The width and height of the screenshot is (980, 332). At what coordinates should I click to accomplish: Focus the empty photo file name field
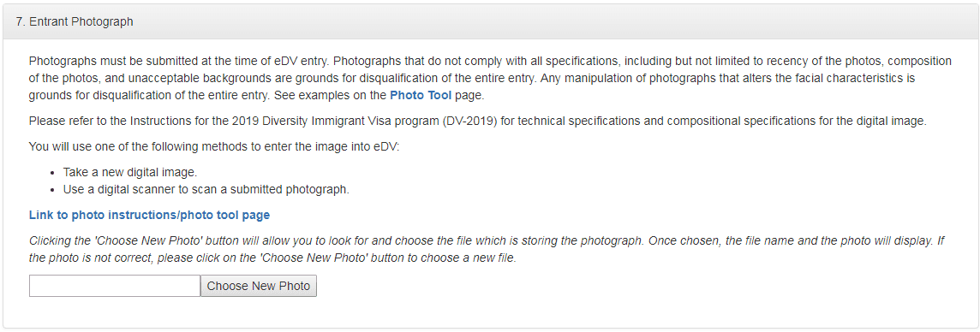coord(115,286)
